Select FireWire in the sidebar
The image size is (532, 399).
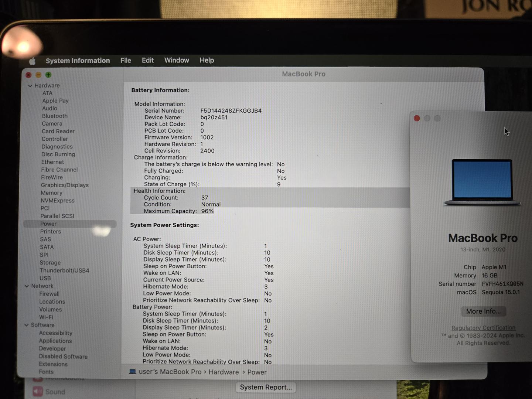[x=52, y=177]
